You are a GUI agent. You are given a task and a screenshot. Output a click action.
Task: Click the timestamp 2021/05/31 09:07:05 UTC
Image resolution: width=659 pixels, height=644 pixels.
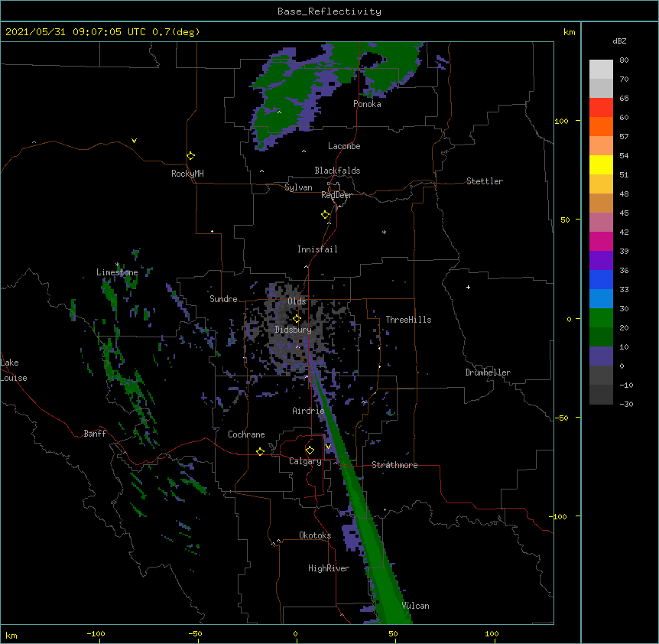pos(76,32)
